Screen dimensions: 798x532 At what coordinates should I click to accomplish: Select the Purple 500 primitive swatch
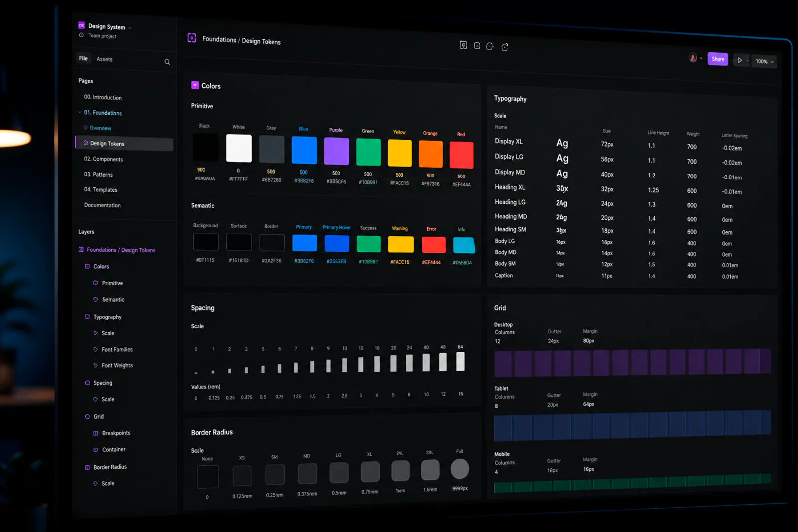[336, 151]
